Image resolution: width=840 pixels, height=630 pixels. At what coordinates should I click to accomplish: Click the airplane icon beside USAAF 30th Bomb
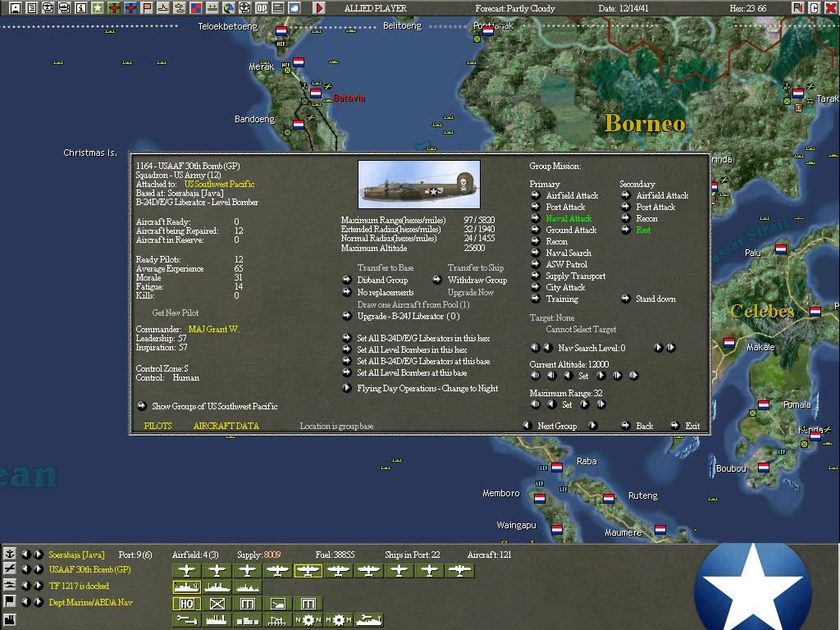point(10,569)
